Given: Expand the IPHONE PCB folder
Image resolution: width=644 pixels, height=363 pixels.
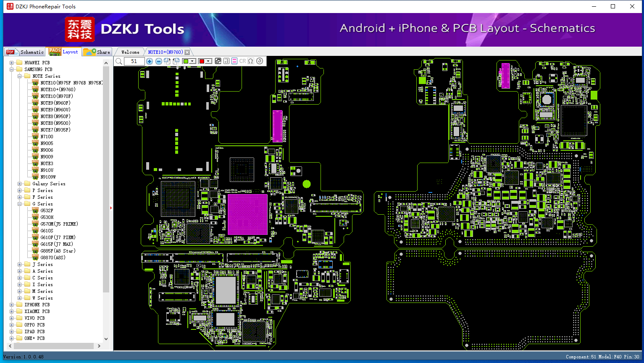Looking at the screenshot, I should [12, 305].
